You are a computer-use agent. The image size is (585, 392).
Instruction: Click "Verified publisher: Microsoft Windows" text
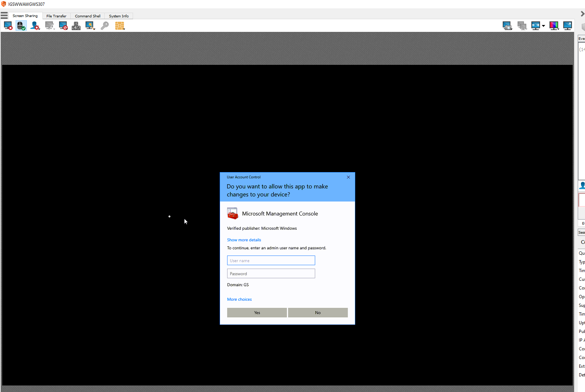click(x=262, y=228)
